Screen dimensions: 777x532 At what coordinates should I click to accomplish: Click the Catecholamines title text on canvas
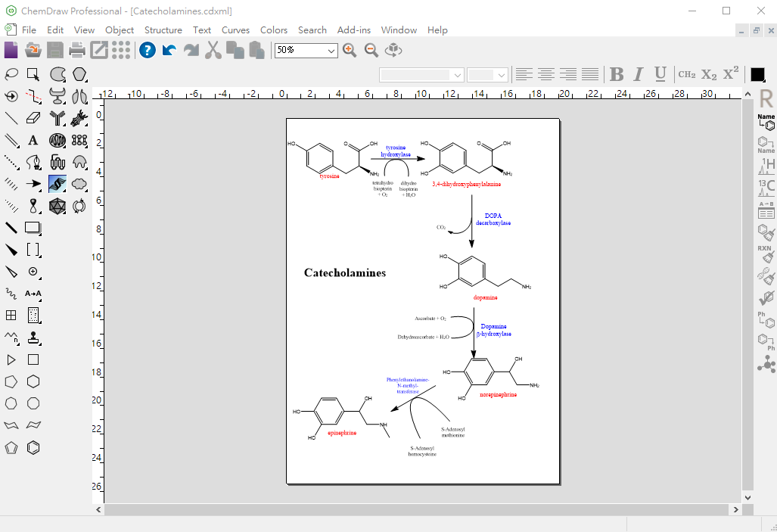345,272
